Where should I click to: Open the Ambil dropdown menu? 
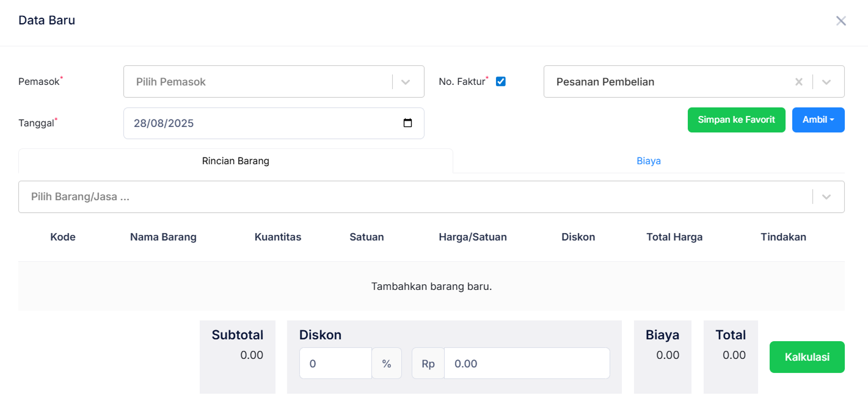point(818,120)
